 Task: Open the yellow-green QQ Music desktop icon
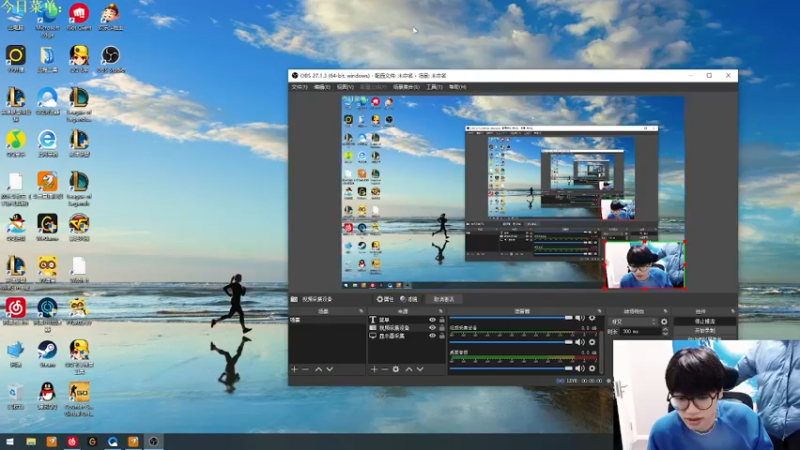tap(16, 143)
